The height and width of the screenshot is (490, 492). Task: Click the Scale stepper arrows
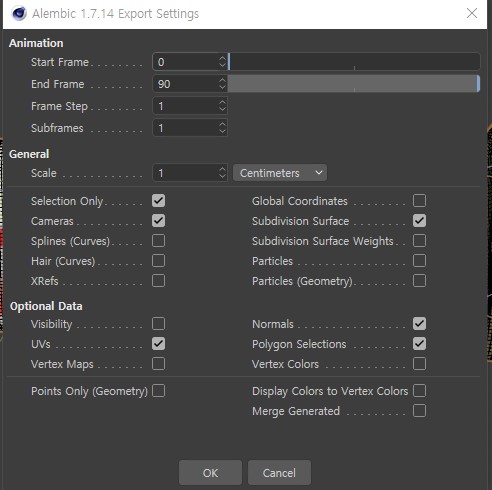pos(222,173)
